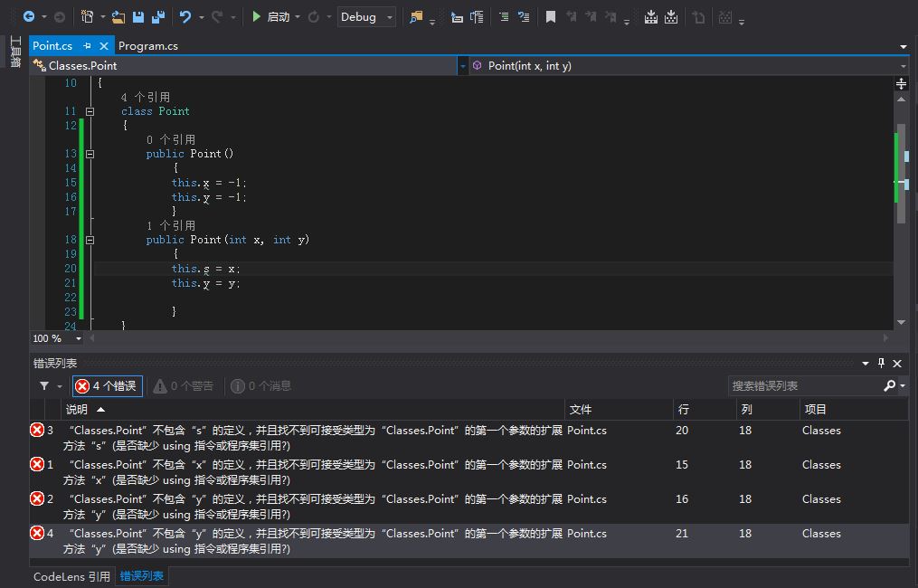Screen dimensions: 918x588
Task: Collapse the Point(int x, int y) constructor block
Action: click(x=90, y=240)
